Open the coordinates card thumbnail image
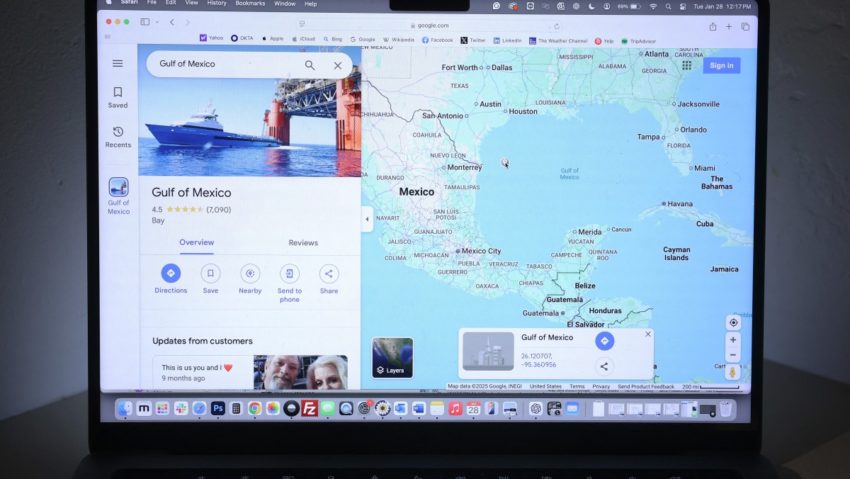This screenshot has height=479, width=850. coord(488,352)
